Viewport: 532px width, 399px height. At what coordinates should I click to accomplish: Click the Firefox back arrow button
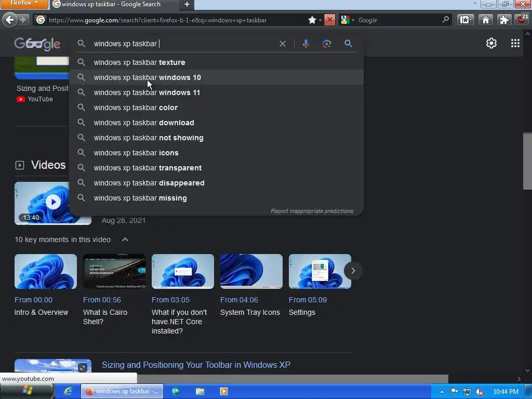10,20
